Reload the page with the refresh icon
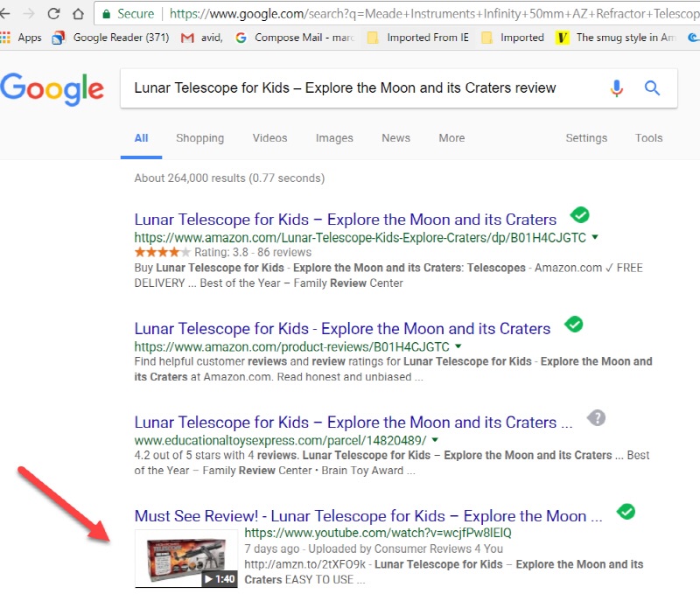The height and width of the screenshot is (608, 700). (x=53, y=14)
